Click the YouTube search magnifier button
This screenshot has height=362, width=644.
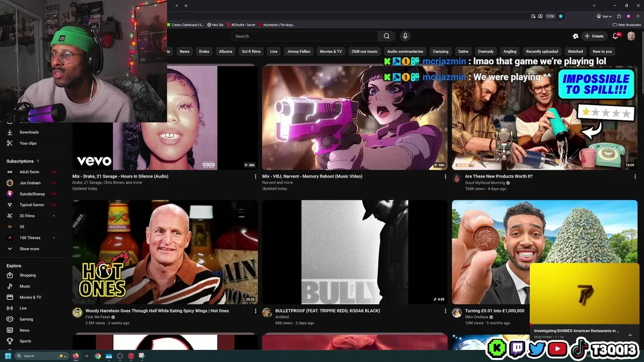click(x=386, y=36)
